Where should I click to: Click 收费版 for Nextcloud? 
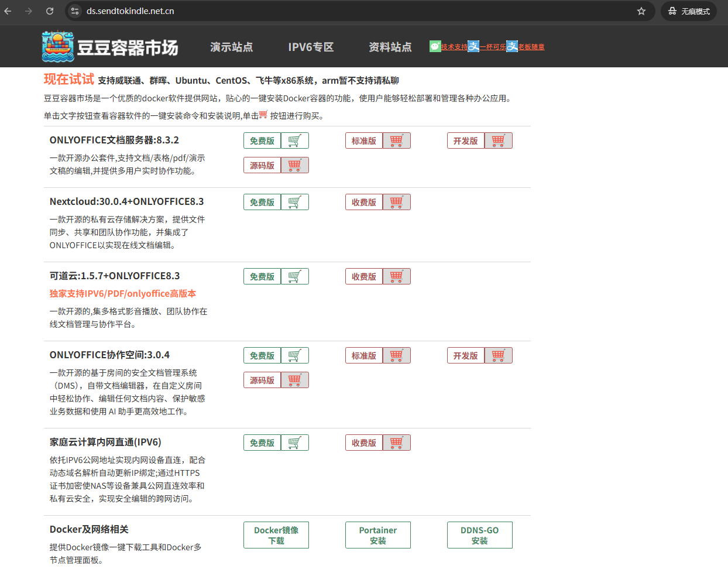[364, 202]
